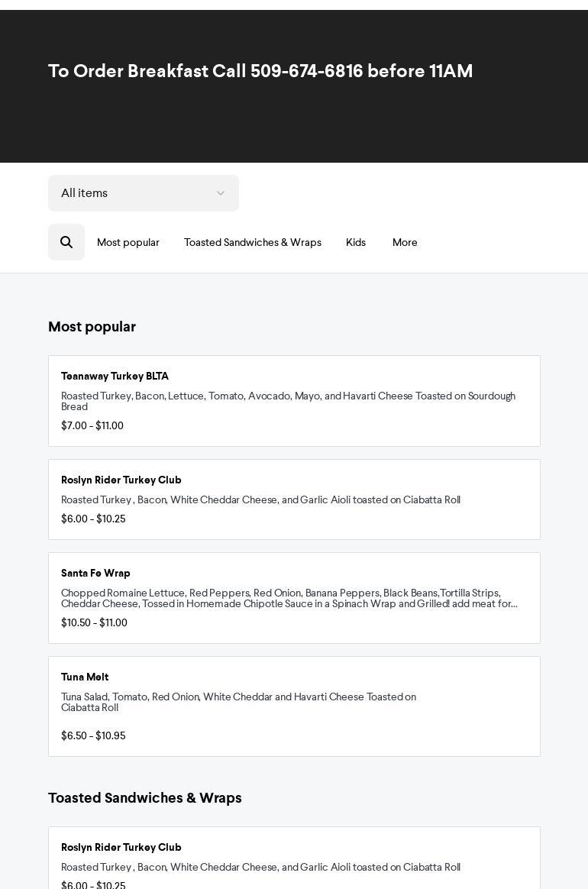Click the search magnifier icon

click(66, 242)
